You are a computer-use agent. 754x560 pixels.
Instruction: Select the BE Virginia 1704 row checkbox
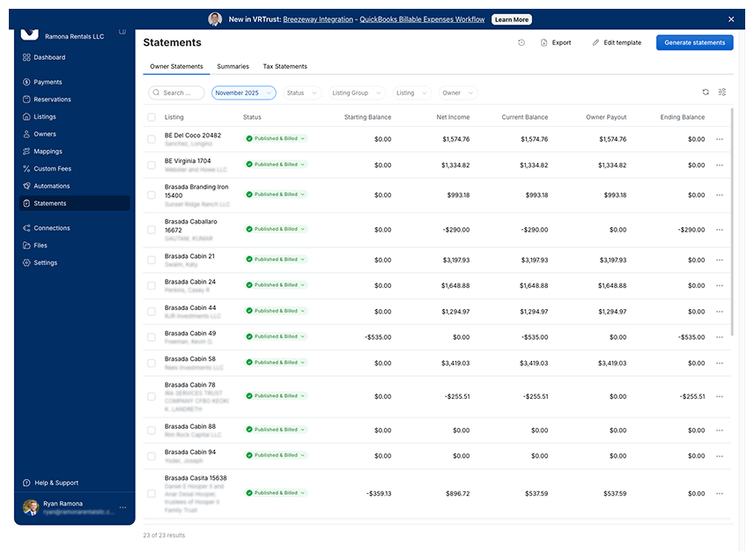(x=152, y=165)
